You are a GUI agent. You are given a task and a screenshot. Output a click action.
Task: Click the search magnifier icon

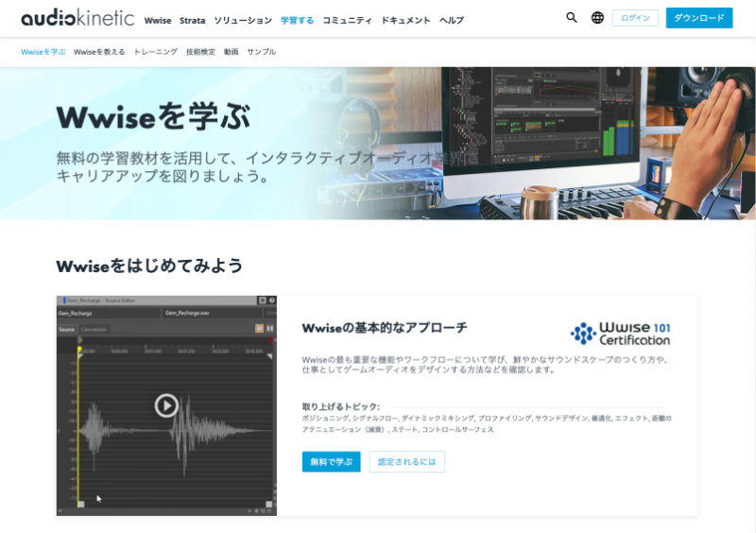(x=572, y=18)
